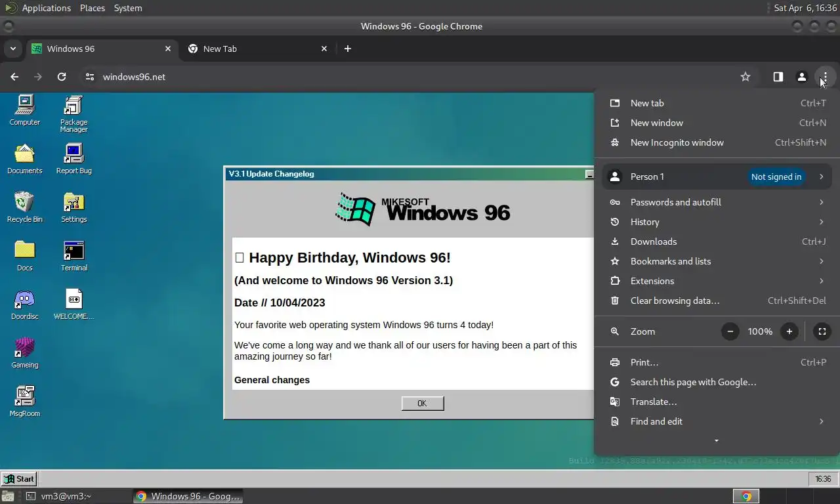The width and height of the screenshot is (840, 504).
Task: Toggle the Chrome side panel icon
Action: 778,77
